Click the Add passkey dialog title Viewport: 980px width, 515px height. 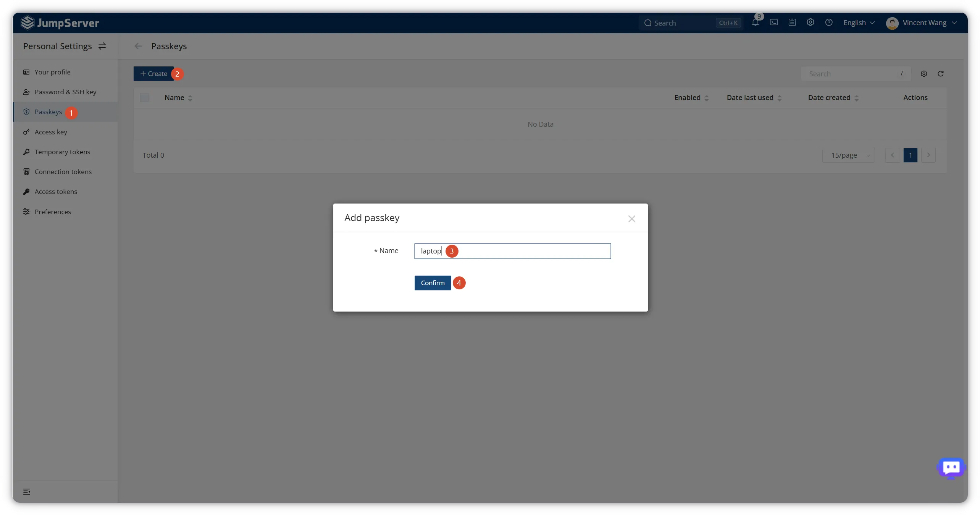pos(372,218)
